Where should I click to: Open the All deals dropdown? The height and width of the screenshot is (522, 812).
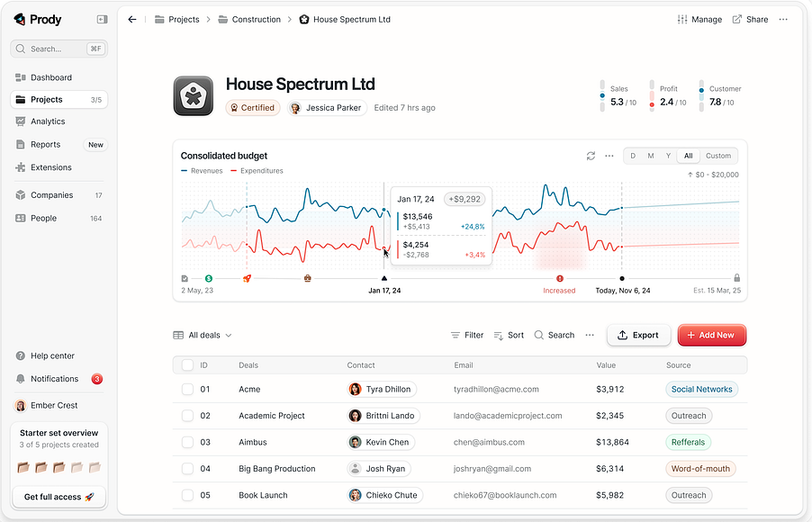coord(202,335)
